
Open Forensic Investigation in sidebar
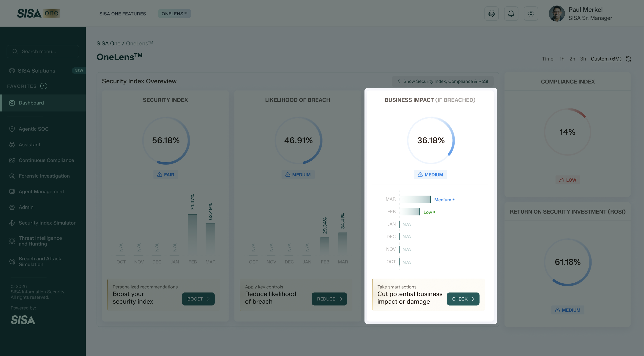(44, 176)
